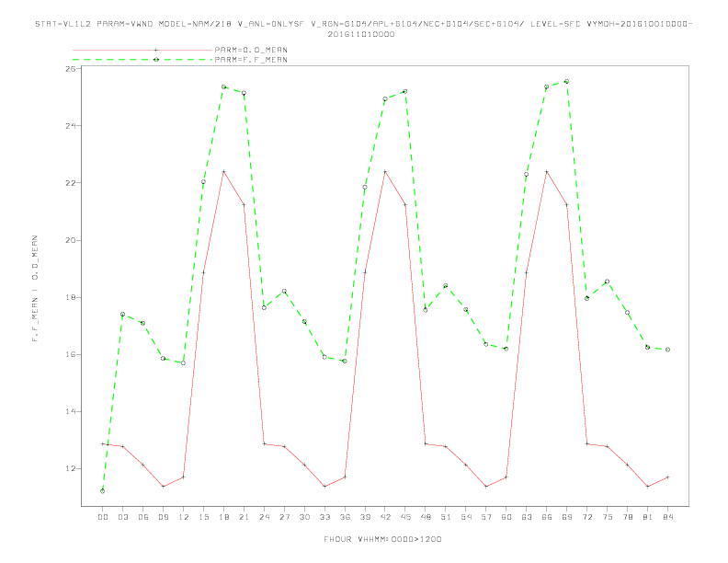Click the x-axis tick label 42
This screenshot has width=728, height=563.
[x=385, y=517]
